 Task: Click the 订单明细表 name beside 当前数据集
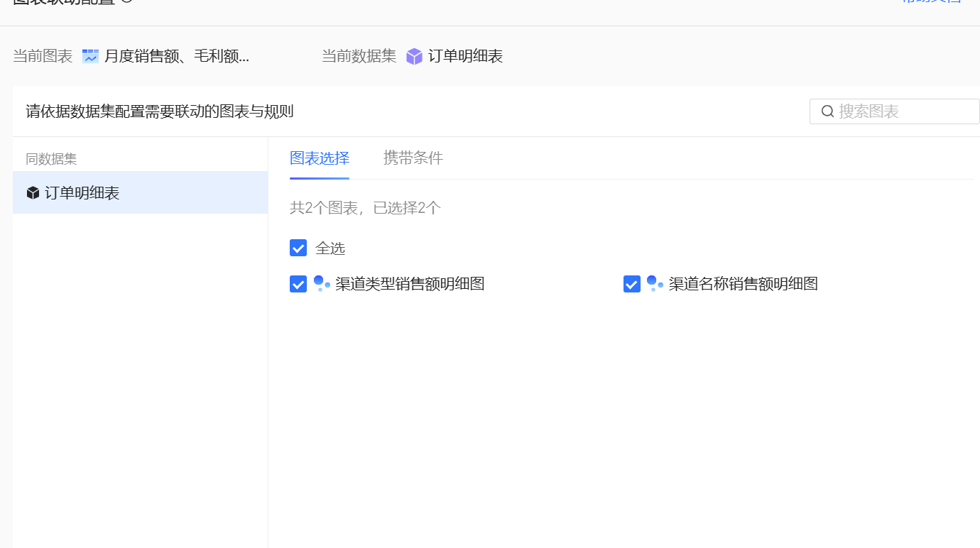point(466,57)
